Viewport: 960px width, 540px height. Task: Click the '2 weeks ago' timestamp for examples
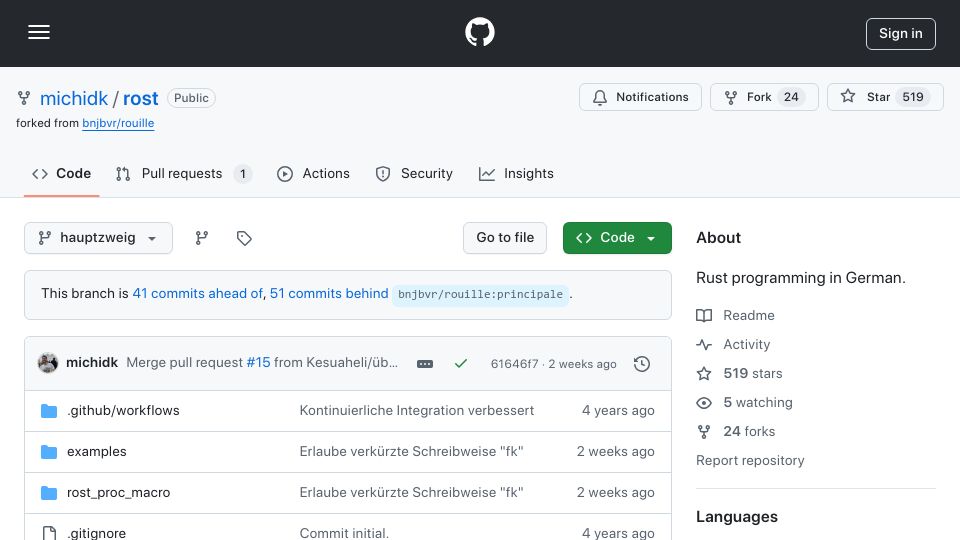click(x=615, y=452)
